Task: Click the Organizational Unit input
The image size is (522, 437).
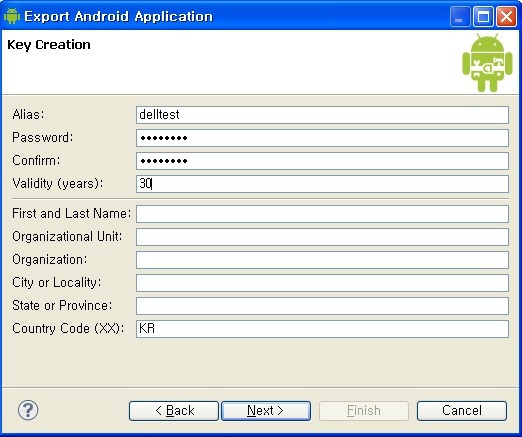Action: 322,237
